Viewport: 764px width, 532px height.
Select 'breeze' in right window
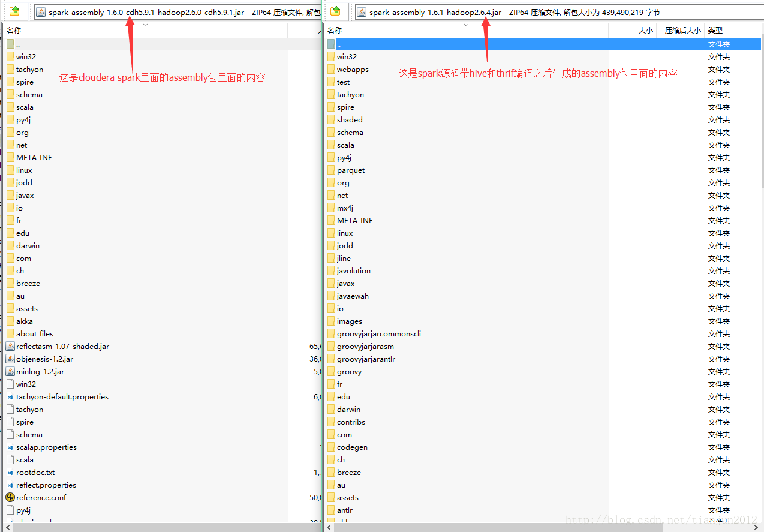(x=349, y=472)
